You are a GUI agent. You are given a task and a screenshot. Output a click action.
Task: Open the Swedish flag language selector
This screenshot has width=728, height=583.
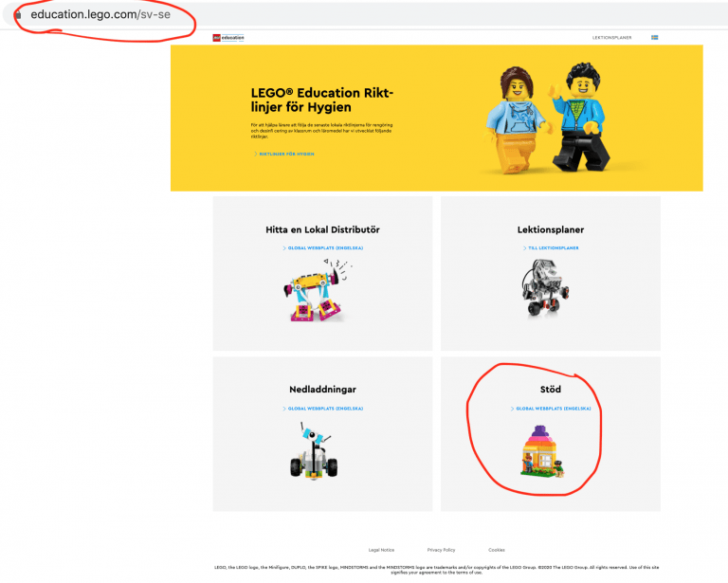[x=655, y=37]
